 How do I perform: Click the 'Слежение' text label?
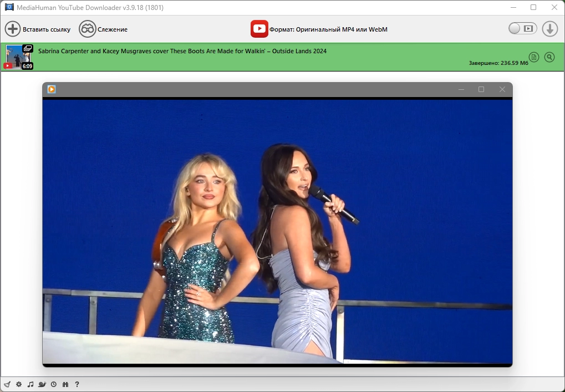click(113, 29)
